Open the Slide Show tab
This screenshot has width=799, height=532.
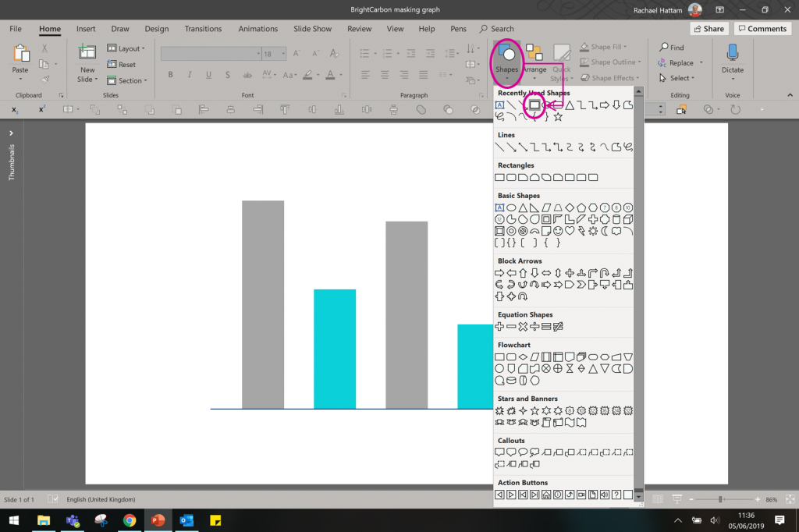click(x=312, y=29)
